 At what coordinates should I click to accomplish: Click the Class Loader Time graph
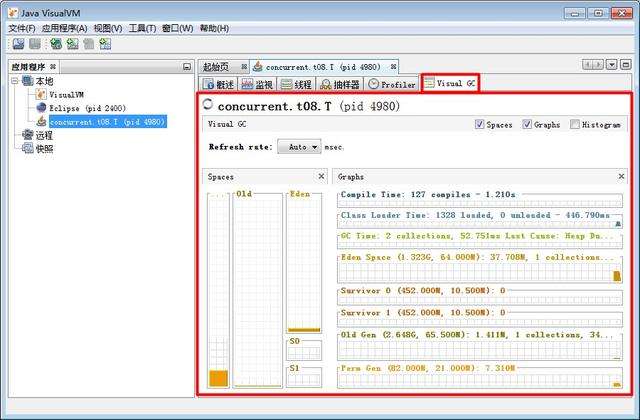480,220
